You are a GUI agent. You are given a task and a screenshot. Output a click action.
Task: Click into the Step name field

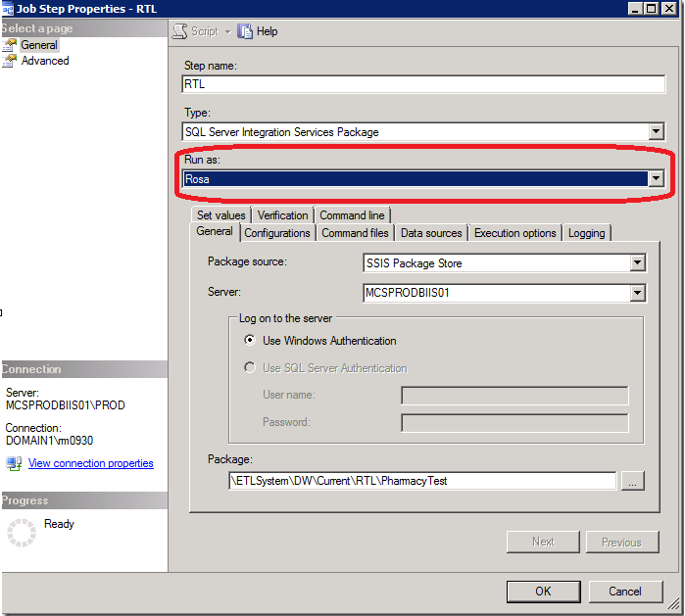[x=423, y=84]
